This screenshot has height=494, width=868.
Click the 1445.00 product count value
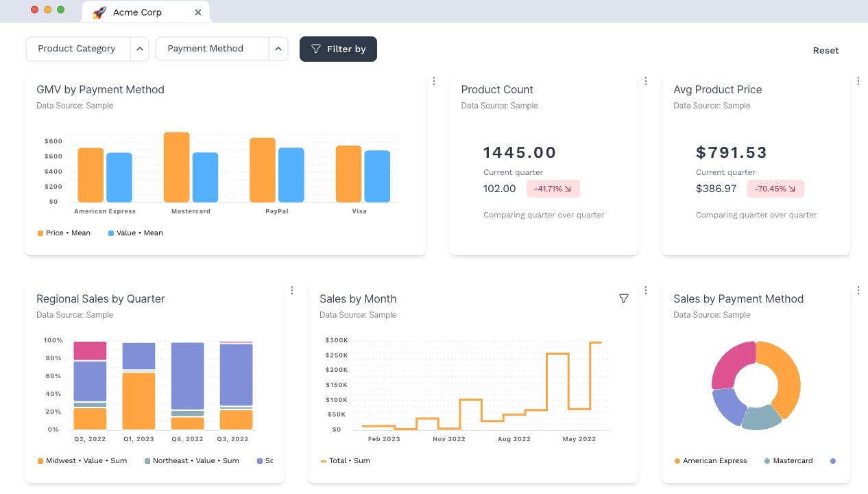[520, 152]
